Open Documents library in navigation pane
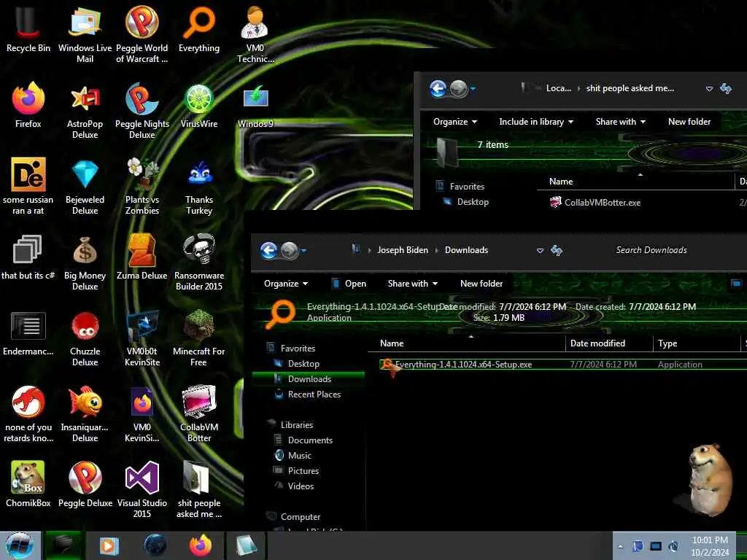 309,440
